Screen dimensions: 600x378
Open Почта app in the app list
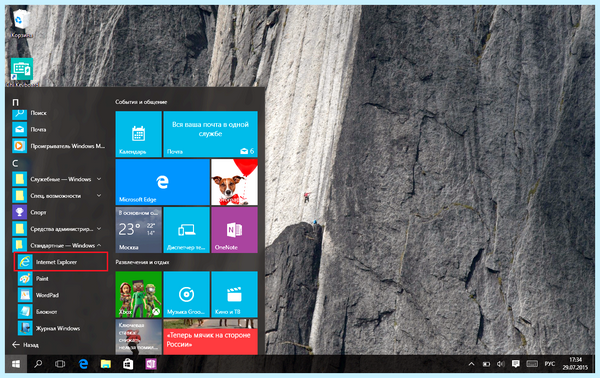(x=59, y=129)
